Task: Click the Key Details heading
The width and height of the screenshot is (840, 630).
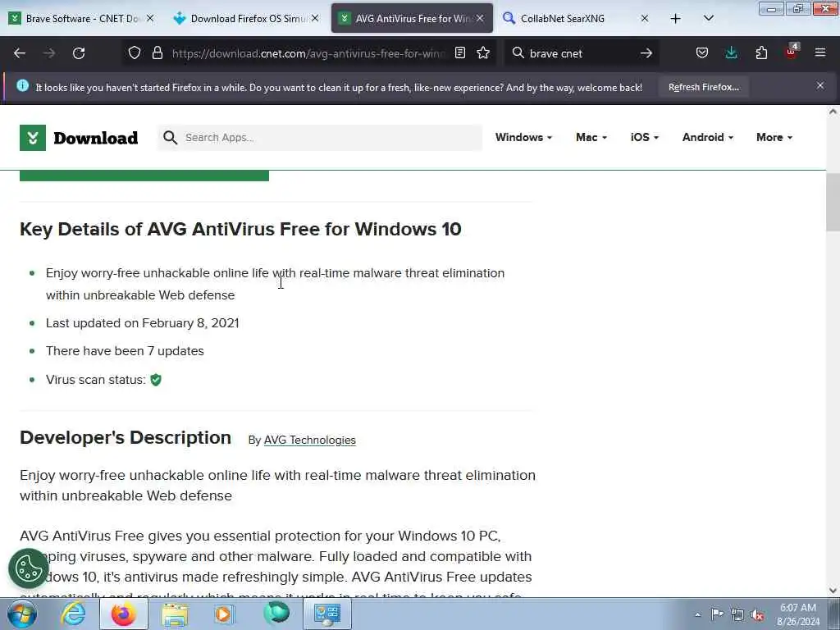Action: click(240, 229)
